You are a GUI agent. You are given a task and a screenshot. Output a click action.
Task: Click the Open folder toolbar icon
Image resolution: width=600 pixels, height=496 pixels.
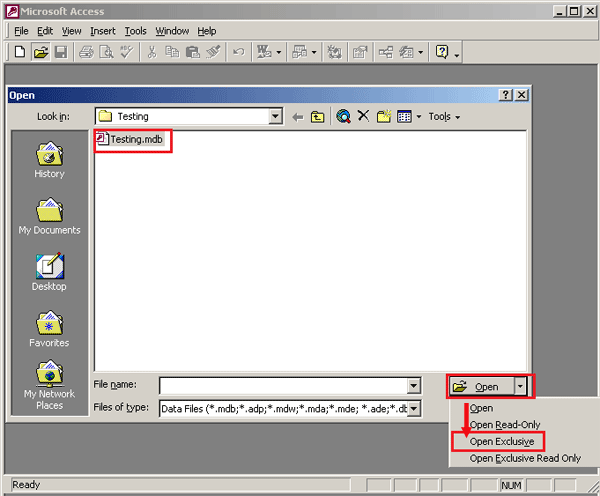click(x=41, y=52)
